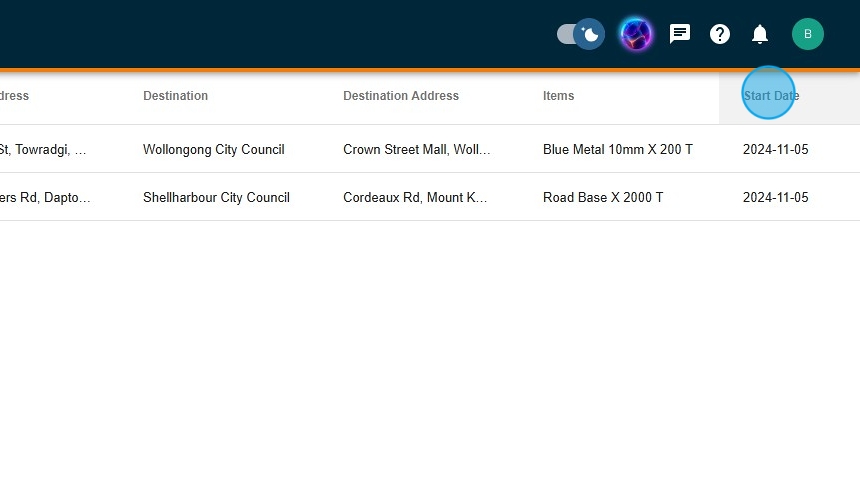Sort by the Start Date column header
Image resolution: width=860 pixels, height=480 pixels.
point(771,96)
